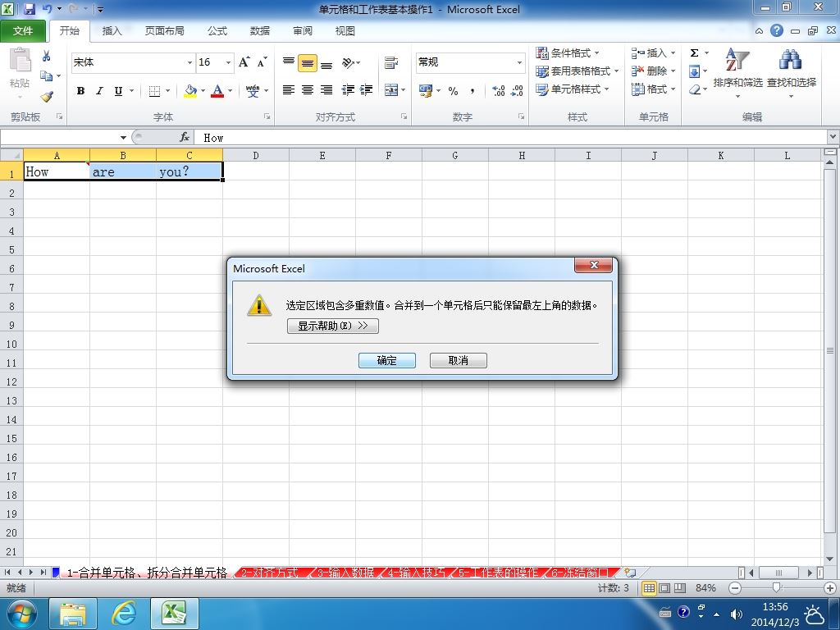Viewport: 840px width, 630px height.
Task: Click the AutoSum sigma icon
Action: pos(694,53)
